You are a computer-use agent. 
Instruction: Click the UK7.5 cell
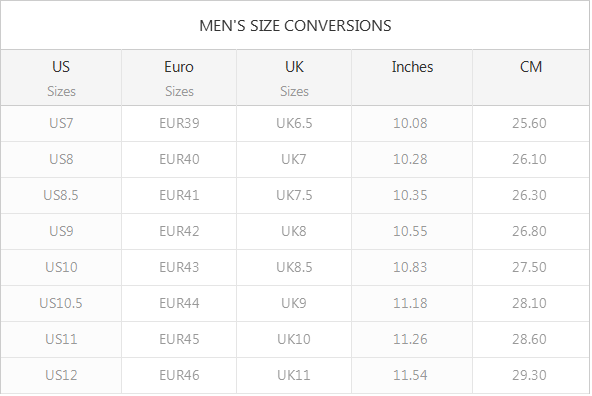(294, 196)
